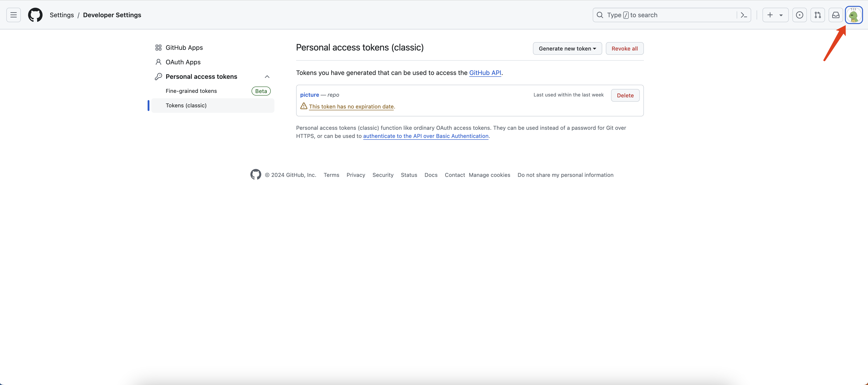Open the Issues icon in header
The width and height of the screenshot is (868, 385).
(800, 15)
